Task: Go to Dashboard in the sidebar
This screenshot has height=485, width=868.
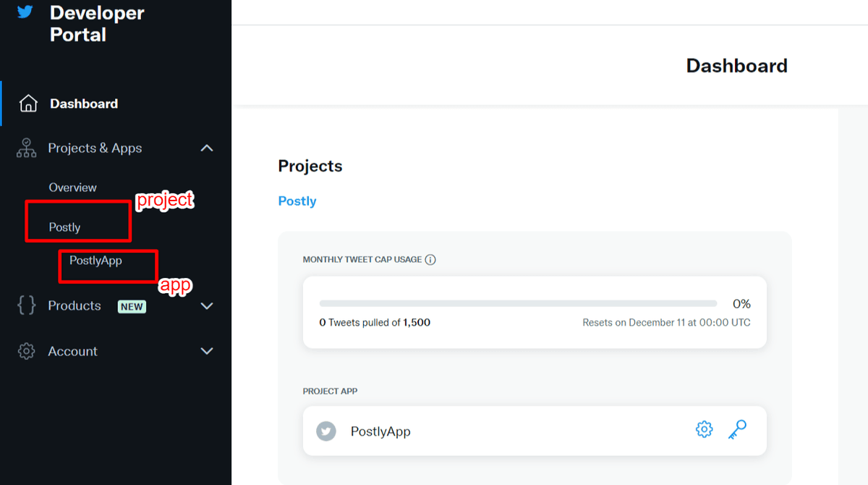Action: [x=84, y=104]
